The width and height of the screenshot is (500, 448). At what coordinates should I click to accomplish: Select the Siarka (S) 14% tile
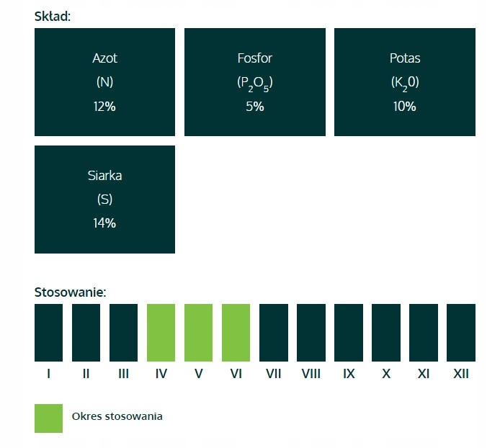pyautogui.click(x=104, y=200)
